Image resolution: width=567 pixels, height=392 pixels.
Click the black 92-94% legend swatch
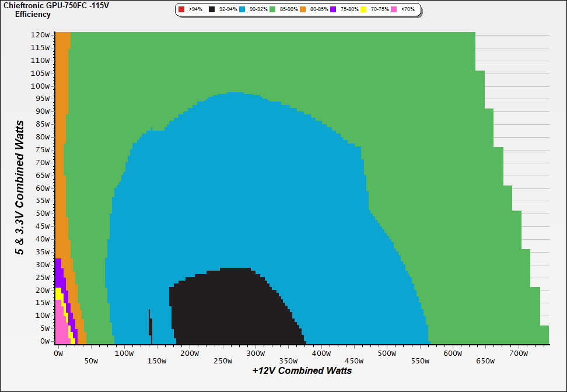[x=211, y=10]
